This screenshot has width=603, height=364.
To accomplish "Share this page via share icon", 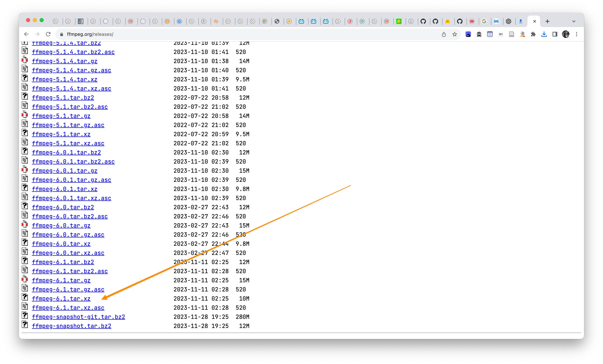I will pyautogui.click(x=444, y=34).
